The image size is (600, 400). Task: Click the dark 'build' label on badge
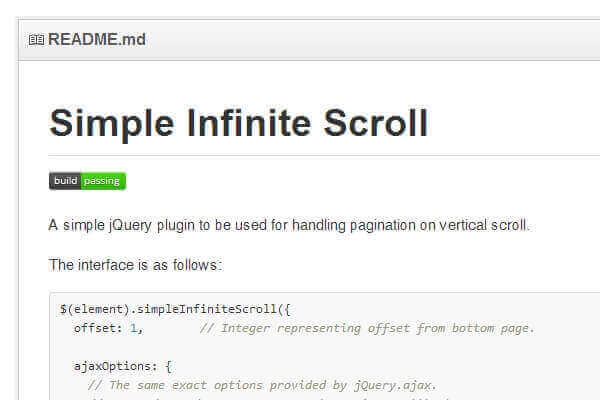pos(65,181)
